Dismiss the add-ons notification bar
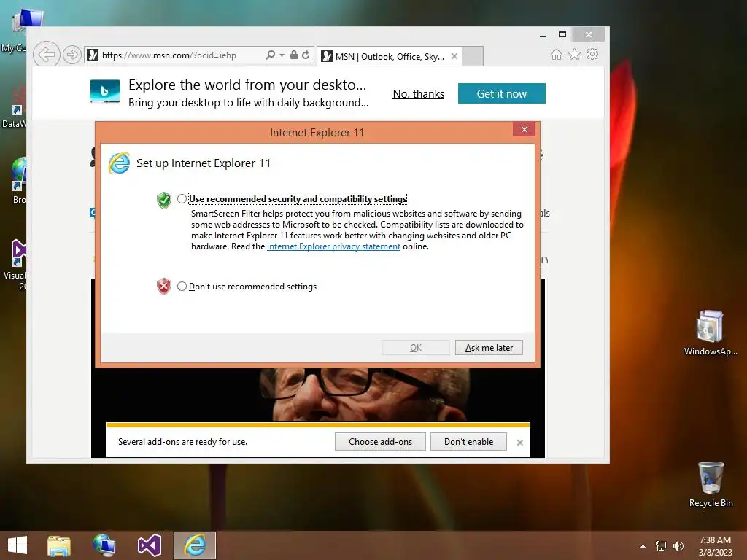The image size is (747, 560). point(519,443)
